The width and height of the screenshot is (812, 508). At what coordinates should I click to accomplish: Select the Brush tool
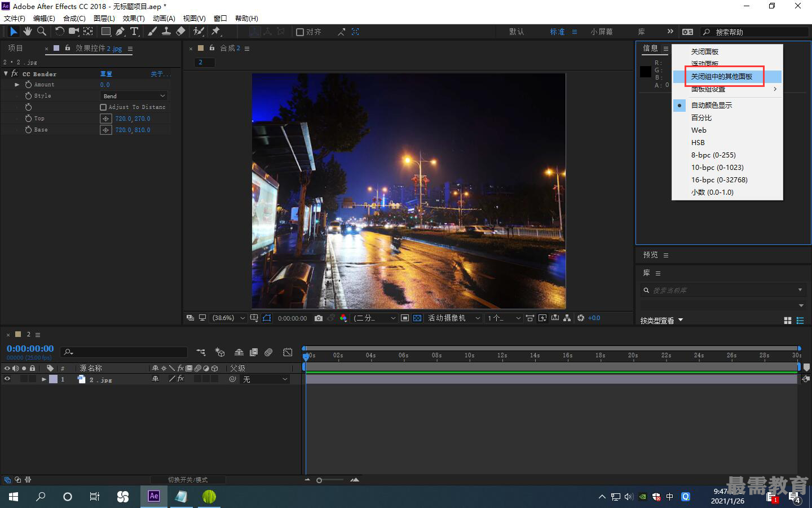pos(152,32)
